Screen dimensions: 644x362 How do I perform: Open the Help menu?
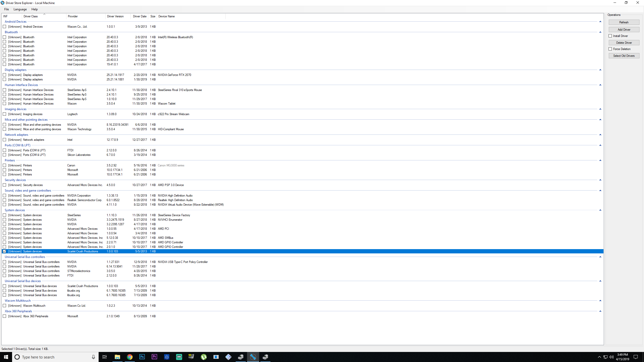pyautogui.click(x=34, y=9)
